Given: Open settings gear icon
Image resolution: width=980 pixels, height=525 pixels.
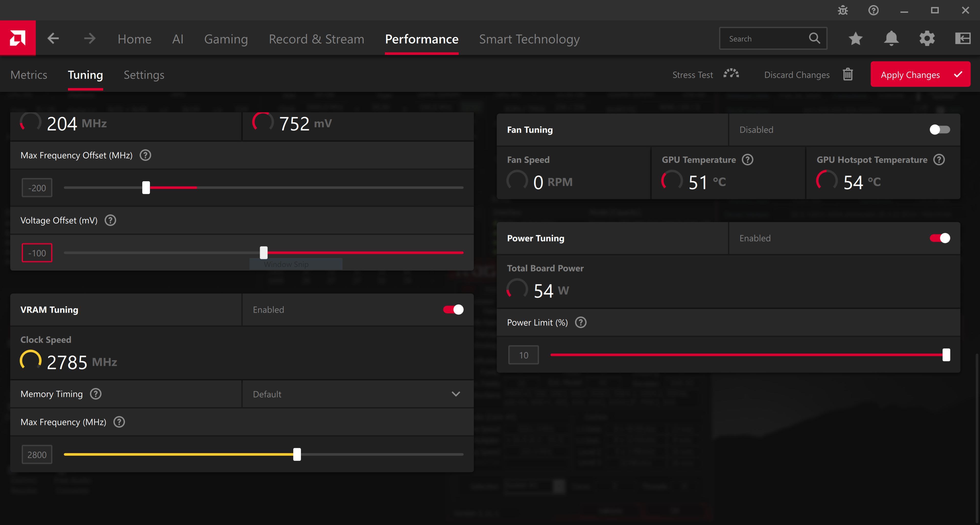Looking at the screenshot, I should (x=927, y=38).
